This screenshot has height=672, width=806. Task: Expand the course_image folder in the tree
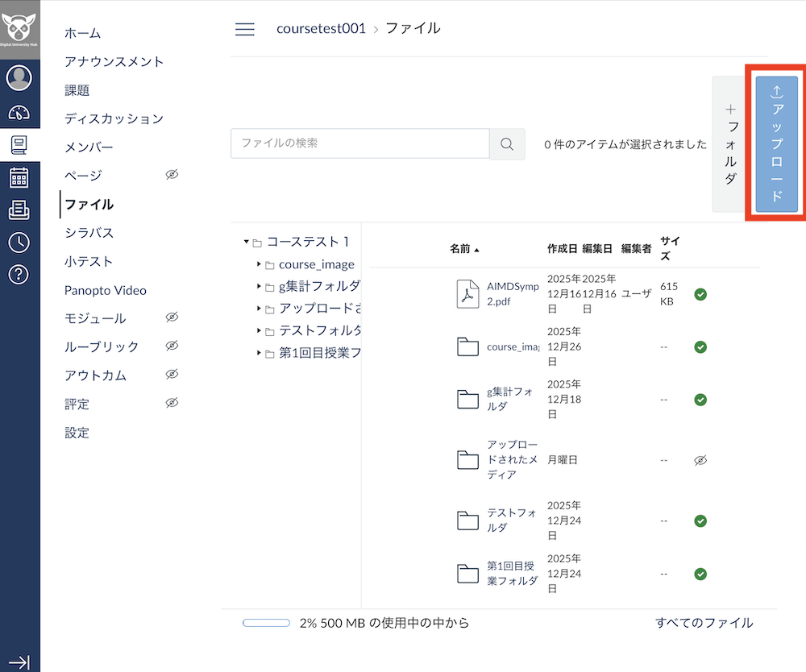click(260, 263)
